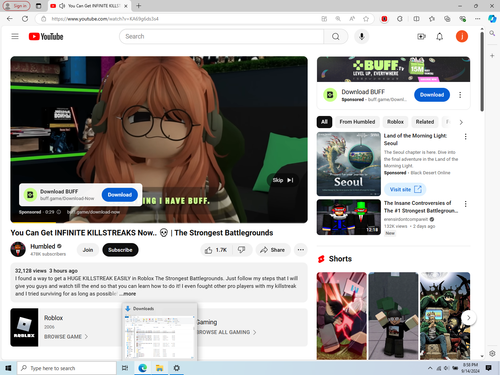Click the search magnifier button
The width and height of the screenshot is (500, 375).
[x=336, y=36]
